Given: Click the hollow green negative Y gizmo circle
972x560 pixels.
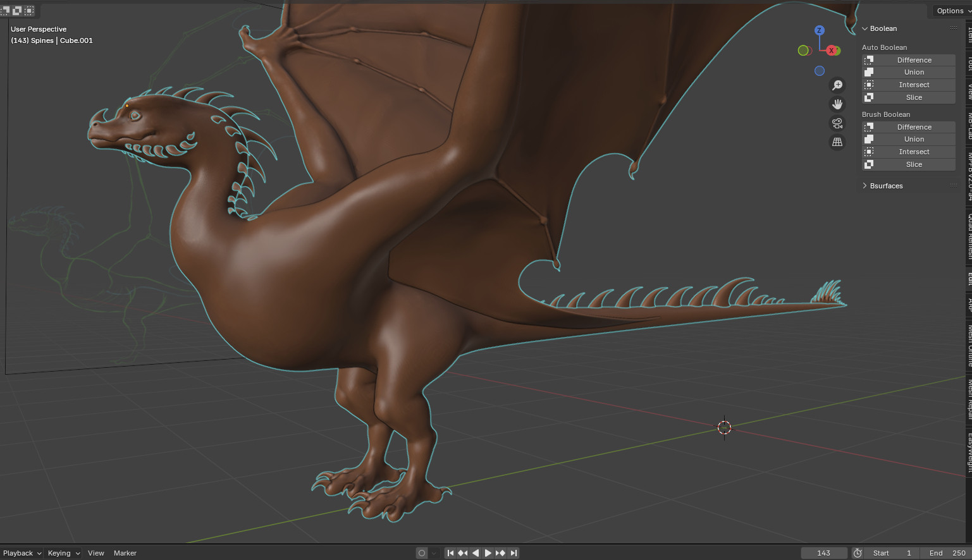Looking at the screenshot, I should coord(803,51).
